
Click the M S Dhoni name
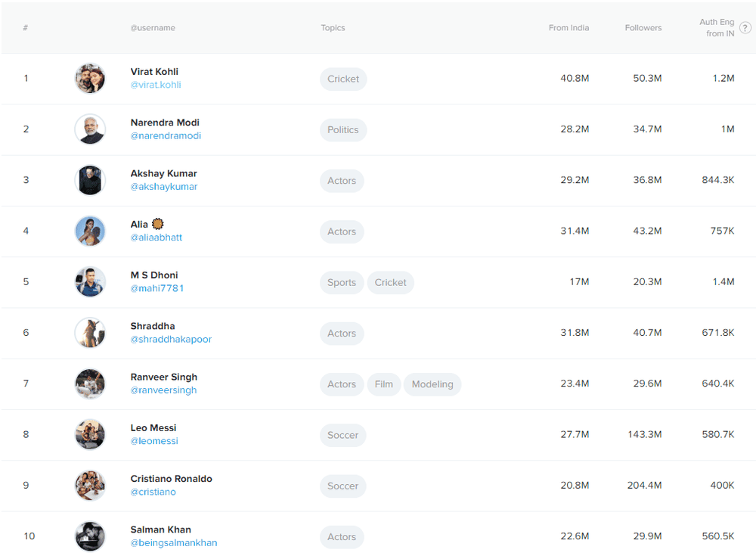click(x=154, y=275)
